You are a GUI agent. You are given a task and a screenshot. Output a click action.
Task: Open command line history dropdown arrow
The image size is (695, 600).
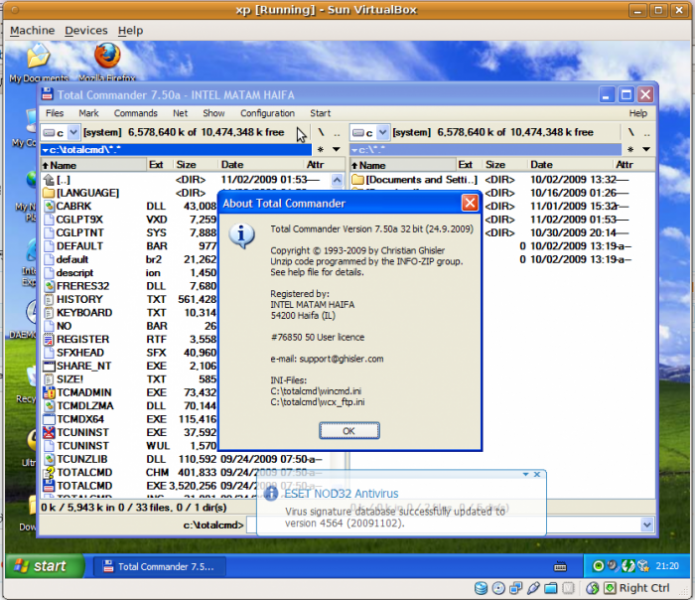point(647,525)
